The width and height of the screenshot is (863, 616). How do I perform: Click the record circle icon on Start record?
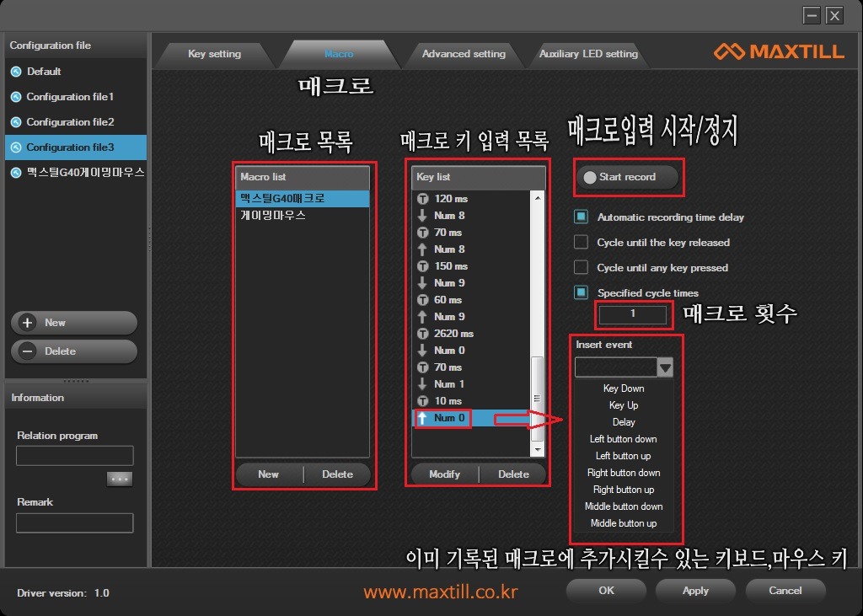589,177
